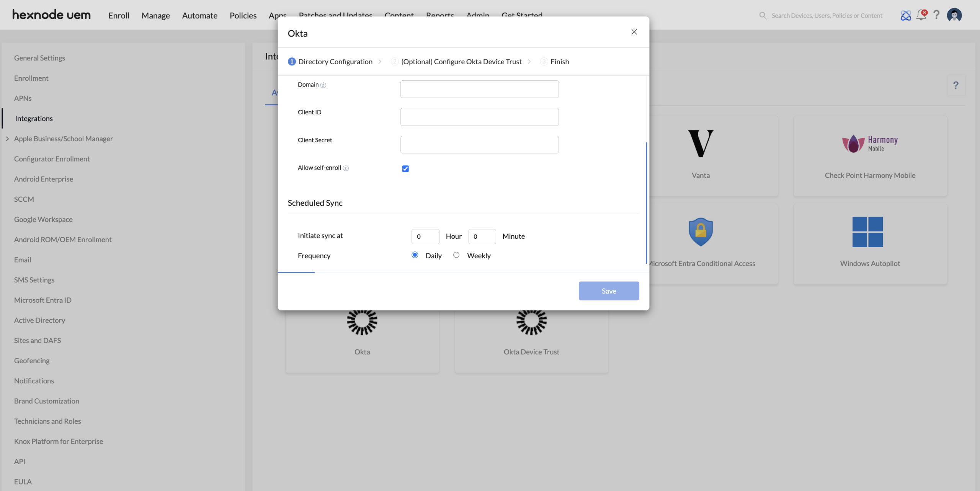Open the notifications bell icon

pos(921,15)
